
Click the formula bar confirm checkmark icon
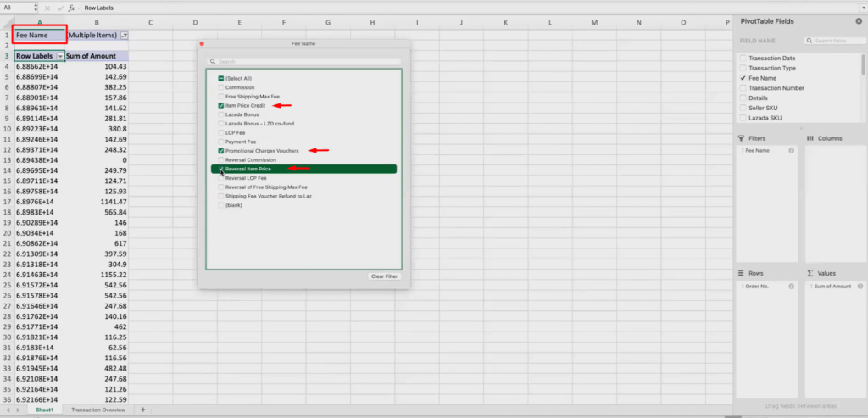pos(61,8)
